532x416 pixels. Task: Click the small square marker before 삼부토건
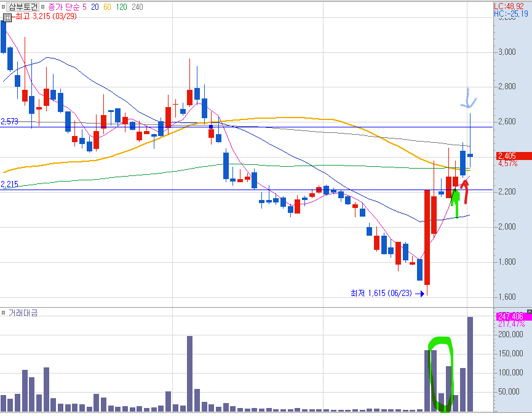4,7
